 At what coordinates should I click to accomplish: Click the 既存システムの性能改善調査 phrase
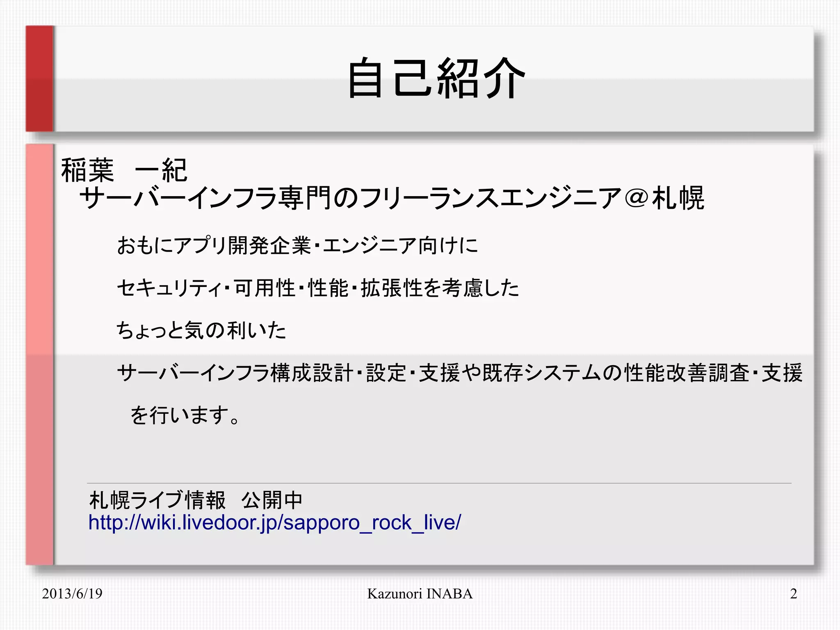(x=615, y=373)
